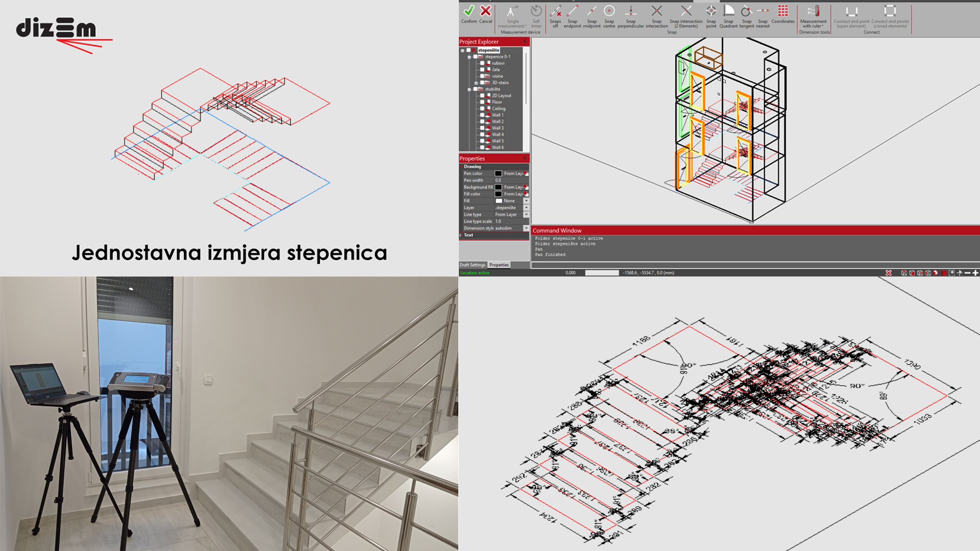Click the Snap Quadrant icon
This screenshot has height=551, width=980.
coord(728,11)
